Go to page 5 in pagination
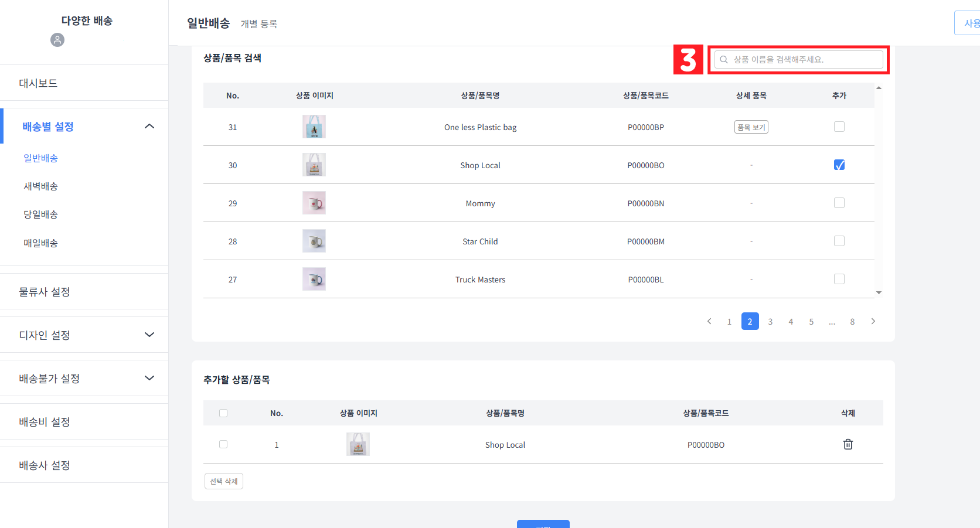 point(811,321)
